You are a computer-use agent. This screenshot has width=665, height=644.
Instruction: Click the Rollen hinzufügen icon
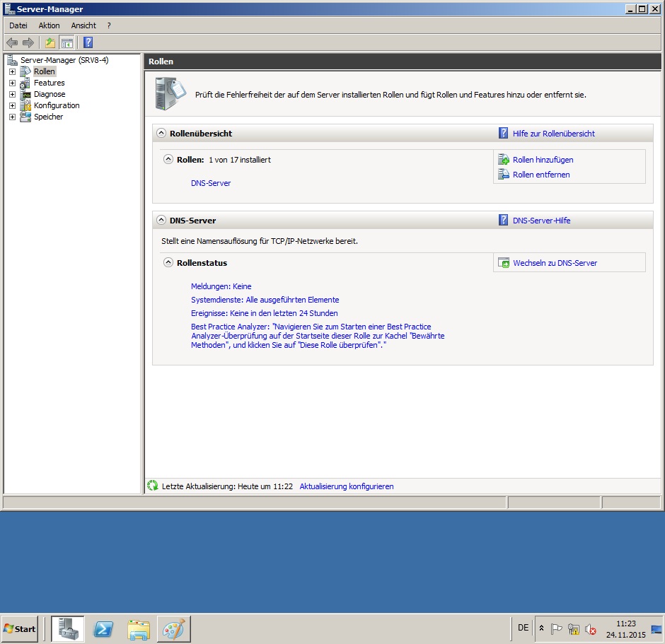pos(504,160)
